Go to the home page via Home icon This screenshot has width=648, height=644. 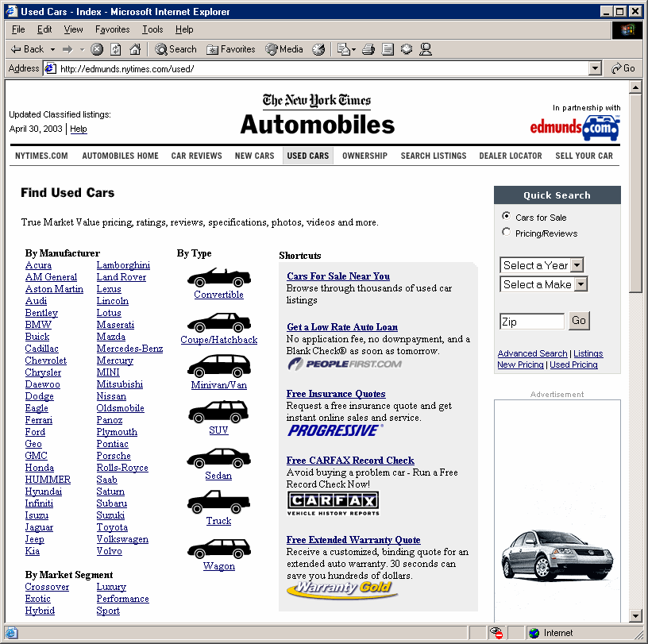pos(135,49)
